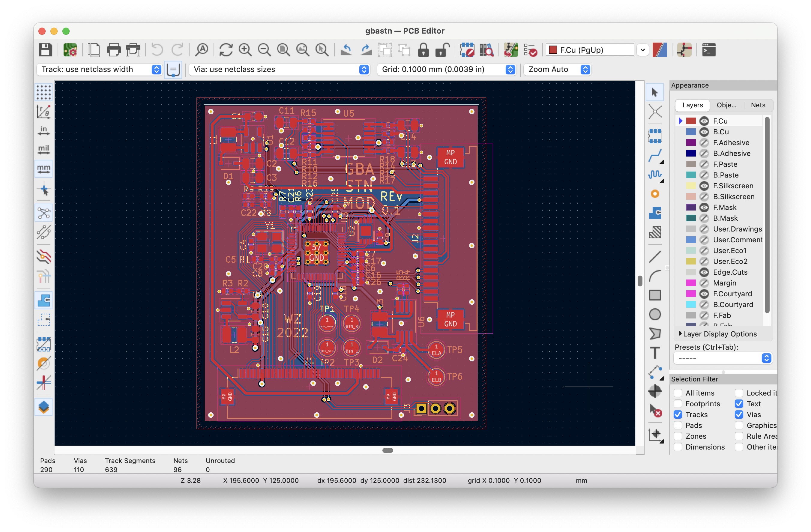Rotate selection counterclockwise
The height and width of the screenshot is (532, 811).
pos(346,50)
